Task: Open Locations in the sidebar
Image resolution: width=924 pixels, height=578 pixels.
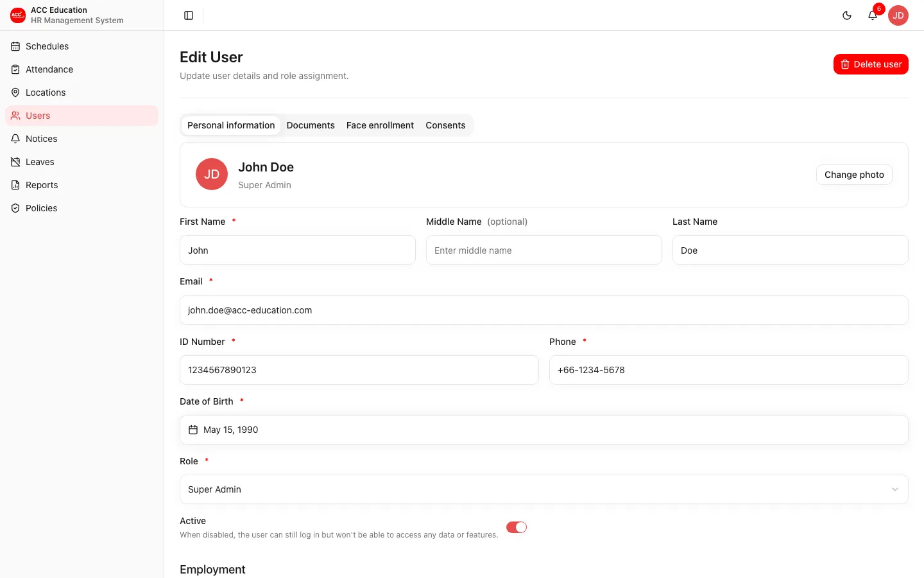Action: tap(81, 92)
